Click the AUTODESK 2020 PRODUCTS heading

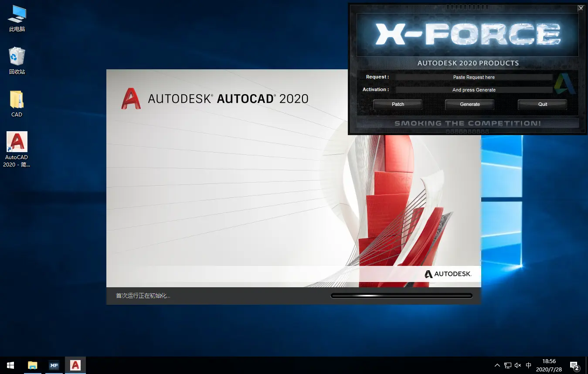click(468, 63)
